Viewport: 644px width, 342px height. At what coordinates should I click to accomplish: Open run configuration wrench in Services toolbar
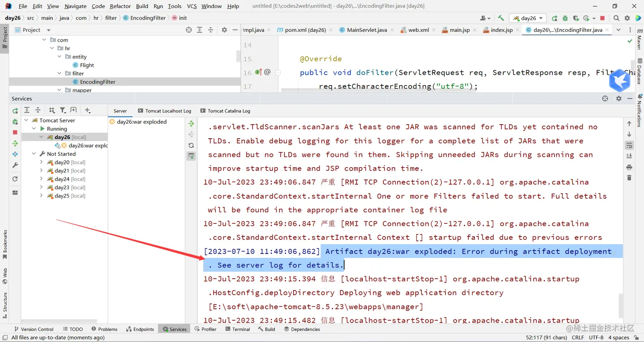[15, 165]
